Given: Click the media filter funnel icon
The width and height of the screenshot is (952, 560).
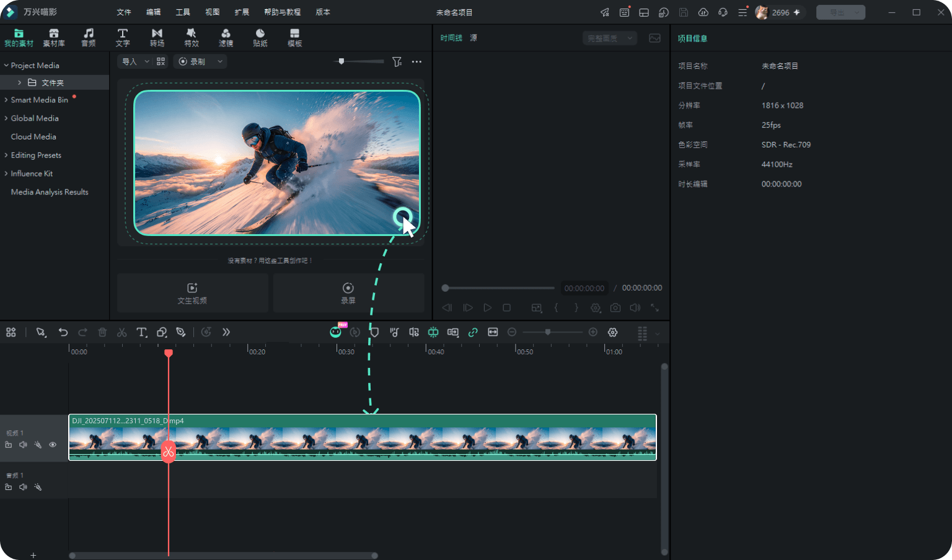Looking at the screenshot, I should pyautogui.click(x=397, y=61).
